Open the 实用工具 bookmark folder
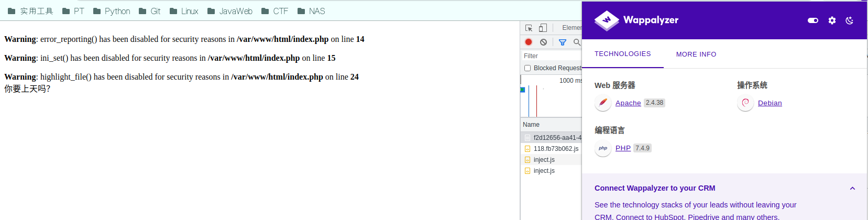This screenshot has height=220, width=868. click(30, 11)
